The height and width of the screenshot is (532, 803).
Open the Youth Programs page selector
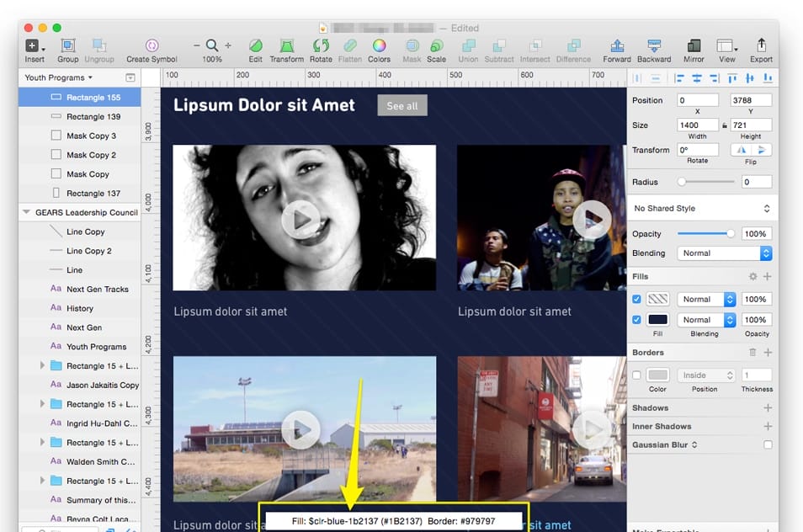point(59,77)
